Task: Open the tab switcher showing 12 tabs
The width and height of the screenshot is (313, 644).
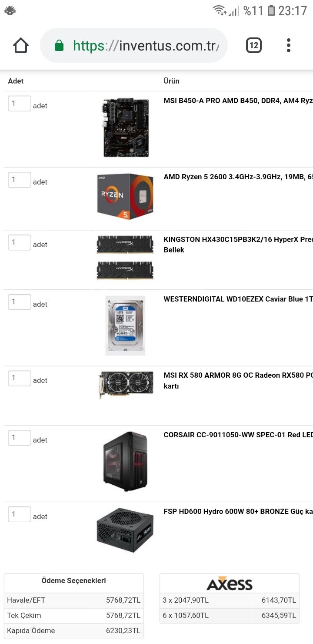Action: pos(254,45)
